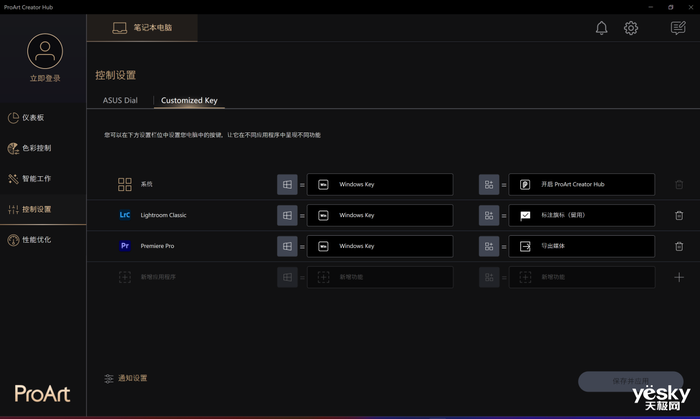Go to 色彩控制 in the sidebar

pyautogui.click(x=36, y=148)
